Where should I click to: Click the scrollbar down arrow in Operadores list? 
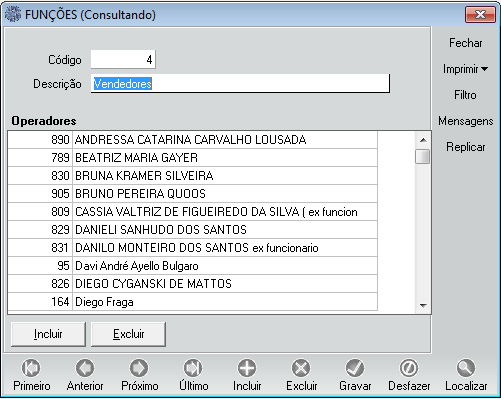coord(423,305)
